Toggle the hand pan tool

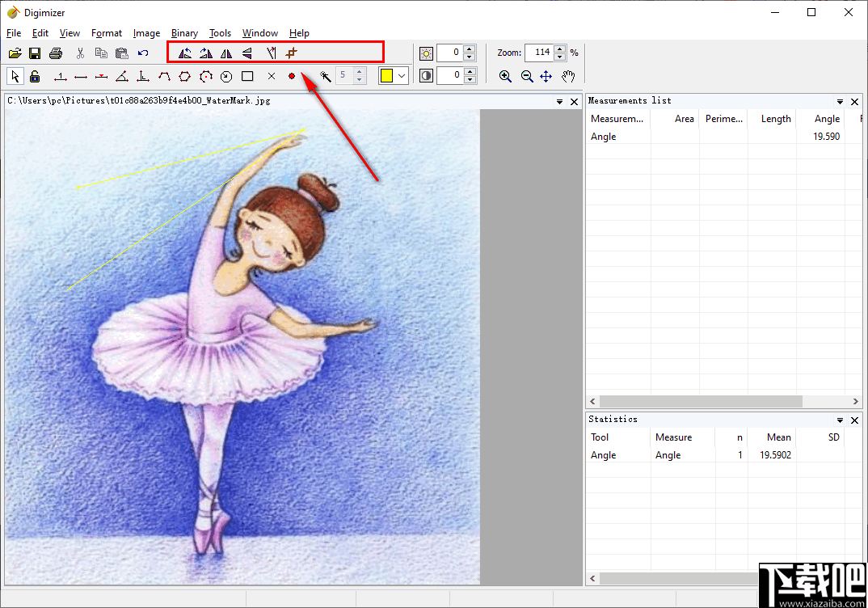(568, 76)
